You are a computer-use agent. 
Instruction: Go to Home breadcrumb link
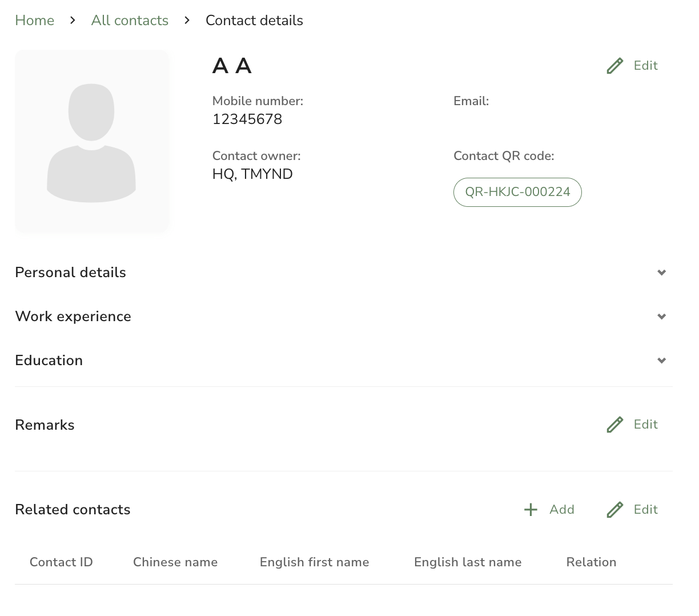click(x=34, y=21)
